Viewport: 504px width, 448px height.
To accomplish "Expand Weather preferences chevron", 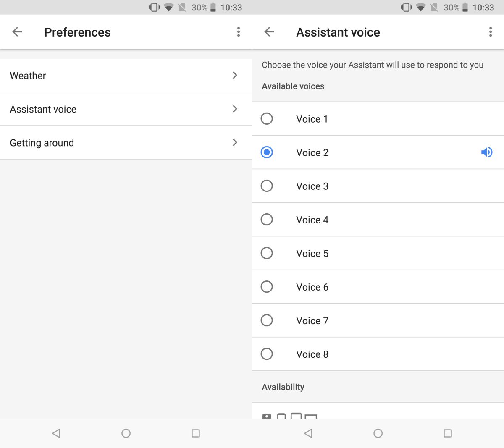I will [x=235, y=75].
